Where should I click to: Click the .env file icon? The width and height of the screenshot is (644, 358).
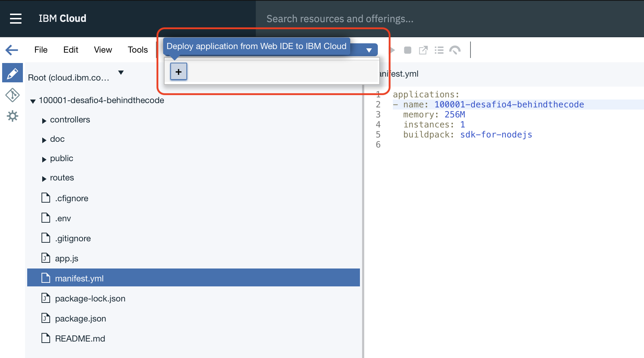click(x=46, y=218)
